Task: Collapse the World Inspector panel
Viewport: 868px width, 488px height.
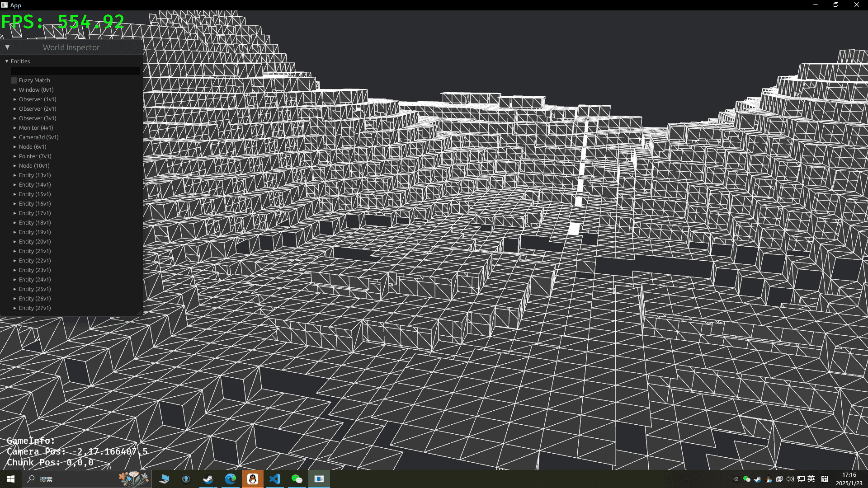Action: pos(7,47)
